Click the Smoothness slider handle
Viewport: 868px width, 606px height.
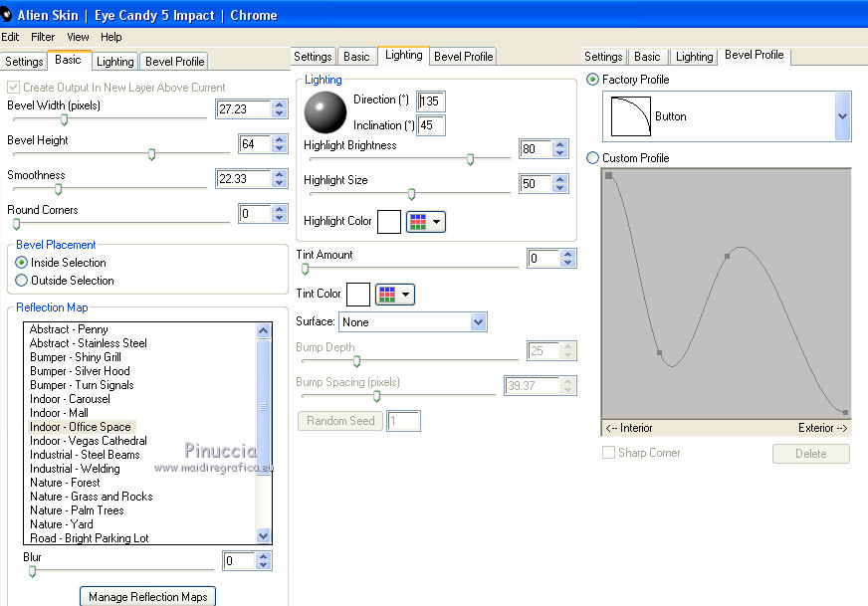[x=58, y=189]
